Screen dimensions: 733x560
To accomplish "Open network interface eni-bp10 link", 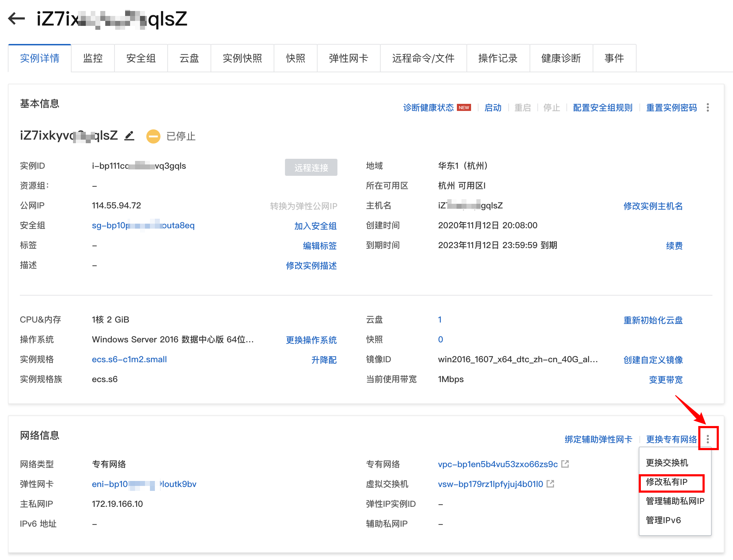I will pos(144,484).
